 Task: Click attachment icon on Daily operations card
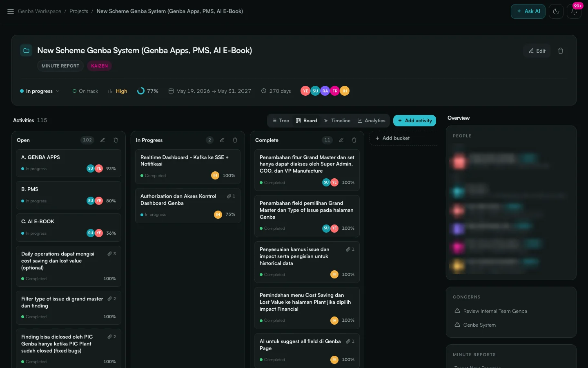(x=110, y=254)
